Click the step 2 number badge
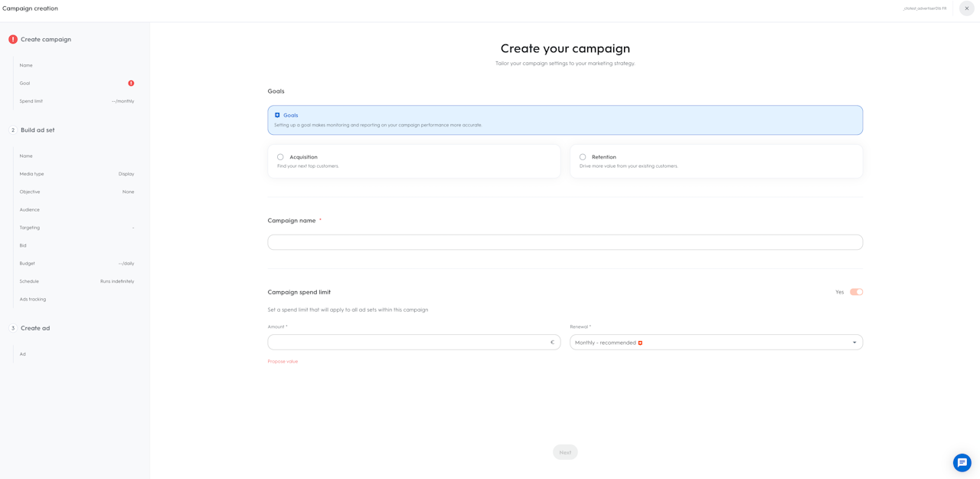Viewport: 980px width, 479px height. pyautogui.click(x=13, y=130)
